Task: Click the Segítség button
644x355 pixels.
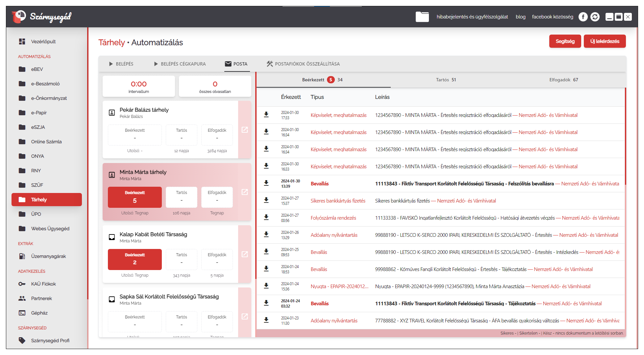Action: click(565, 41)
